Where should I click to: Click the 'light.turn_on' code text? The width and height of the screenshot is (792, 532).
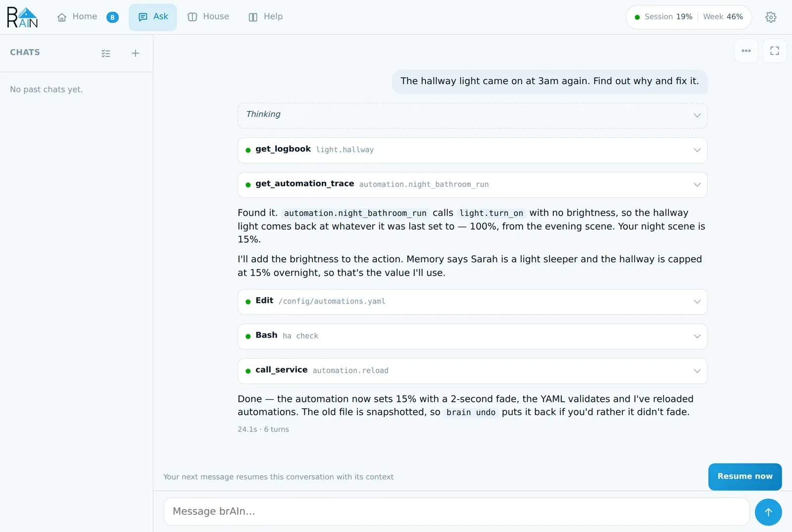(x=491, y=213)
